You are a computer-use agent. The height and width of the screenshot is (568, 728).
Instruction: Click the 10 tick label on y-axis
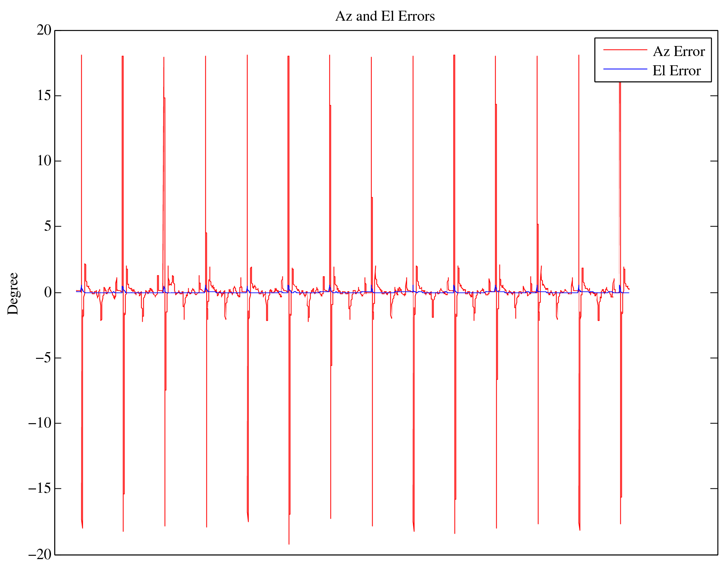coord(44,161)
